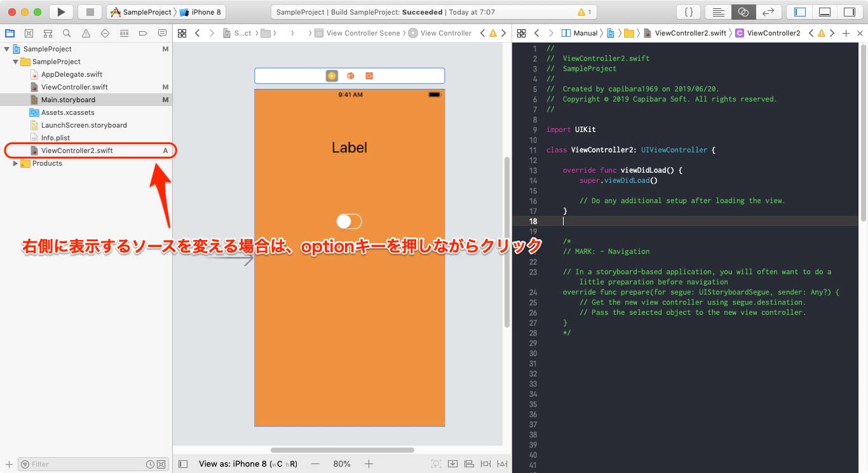Viewport: 868px width, 473px height.
Task: Open ViewController.swift in the navigator
Action: (x=74, y=87)
